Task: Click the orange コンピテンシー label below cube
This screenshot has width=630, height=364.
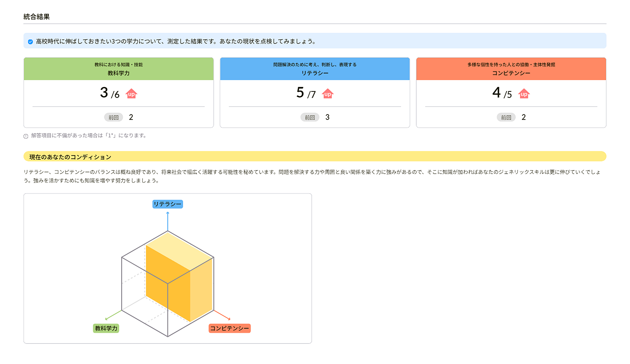Action: click(230, 328)
